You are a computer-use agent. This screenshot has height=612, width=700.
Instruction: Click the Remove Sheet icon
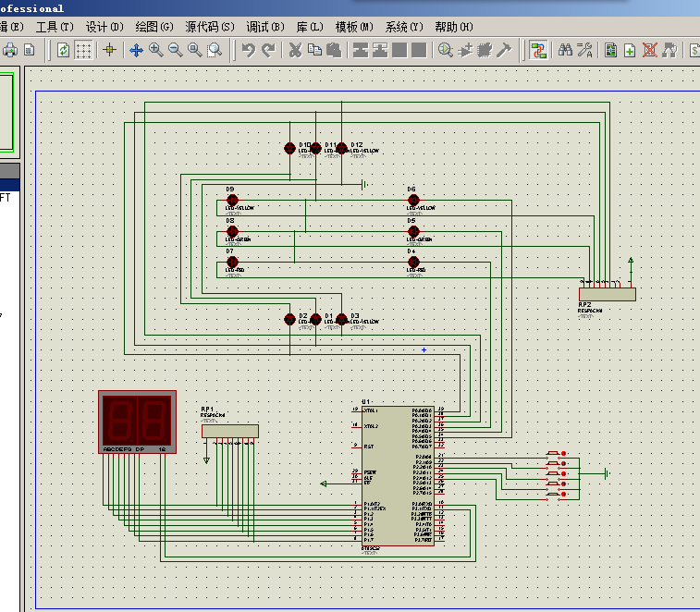pos(650,50)
